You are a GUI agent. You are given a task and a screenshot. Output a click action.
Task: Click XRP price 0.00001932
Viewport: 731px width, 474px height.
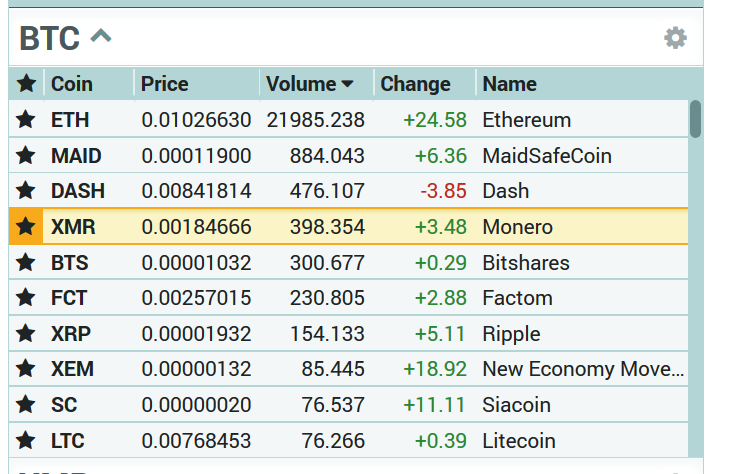pos(196,334)
